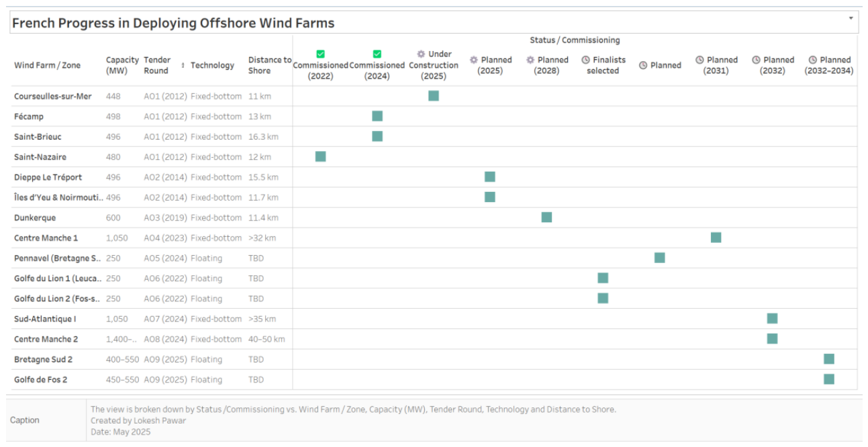Screen dimensions: 868x447
Task: Select the Fécamp commissioned 2024 square
Action: tap(377, 116)
